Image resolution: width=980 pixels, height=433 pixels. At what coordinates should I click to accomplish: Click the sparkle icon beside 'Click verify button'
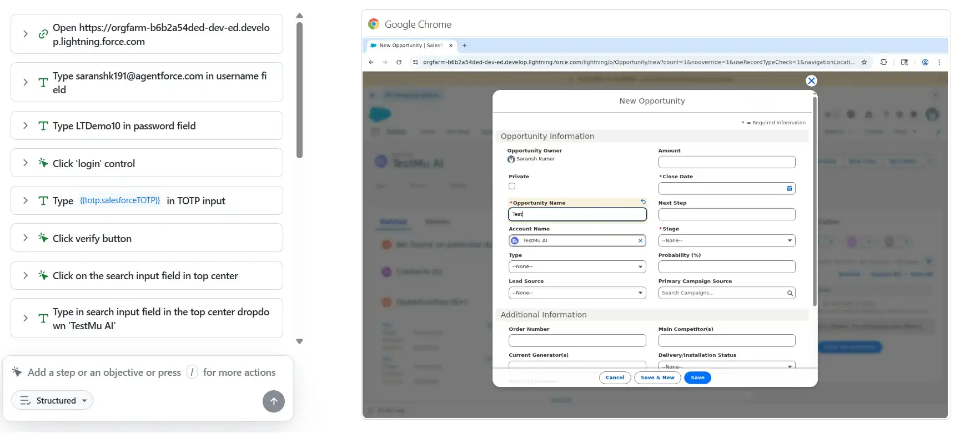[x=43, y=238]
